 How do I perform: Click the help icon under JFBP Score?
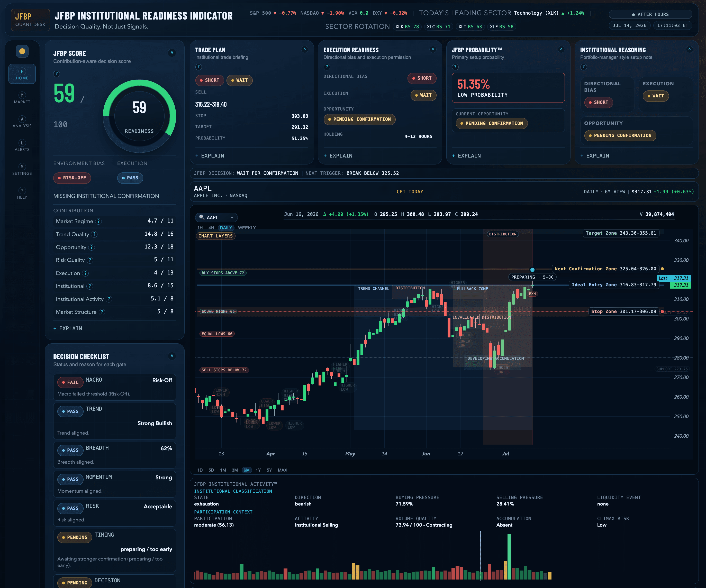[57, 73]
